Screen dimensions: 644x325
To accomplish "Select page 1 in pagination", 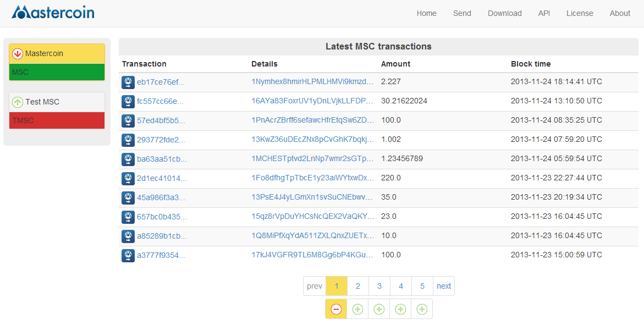I will click(337, 286).
